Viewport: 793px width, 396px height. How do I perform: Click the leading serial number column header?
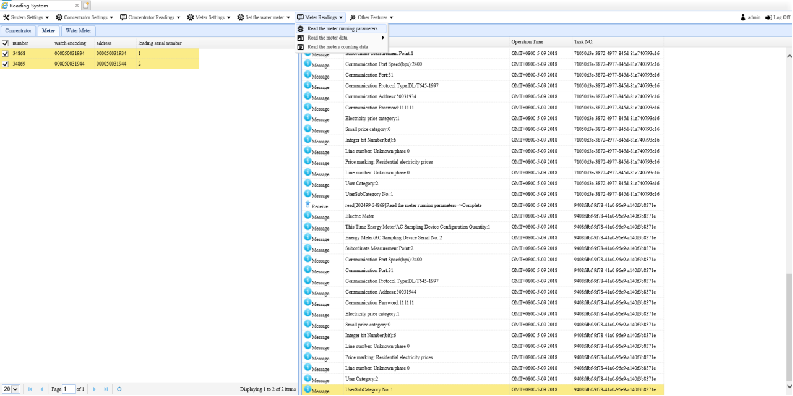coord(160,43)
